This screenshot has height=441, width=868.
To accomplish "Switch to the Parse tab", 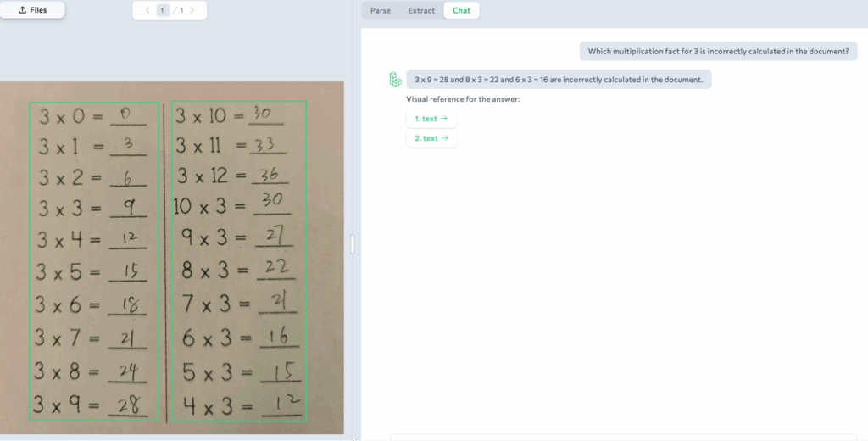I will point(381,10).
